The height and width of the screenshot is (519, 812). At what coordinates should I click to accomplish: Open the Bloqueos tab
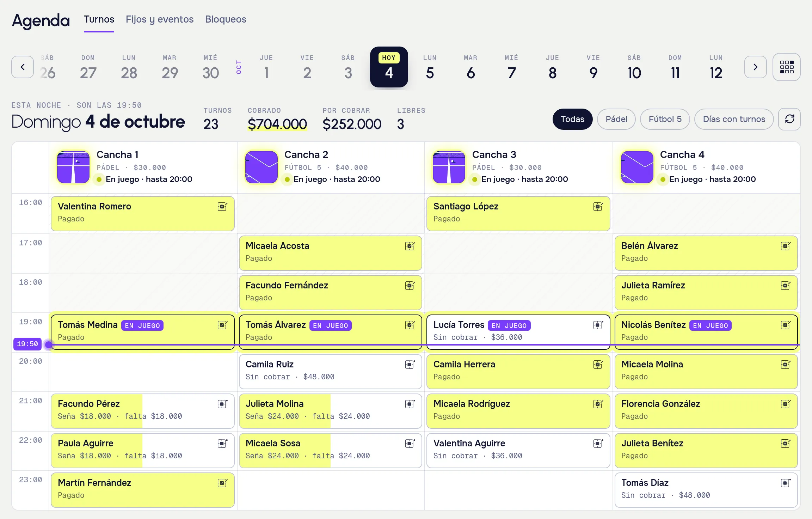(226, 19)
